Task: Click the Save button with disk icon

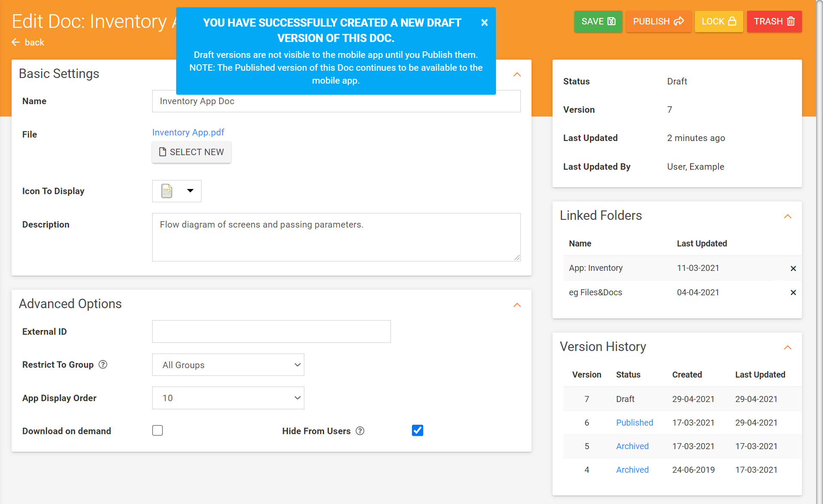Action: click(598, 21)
